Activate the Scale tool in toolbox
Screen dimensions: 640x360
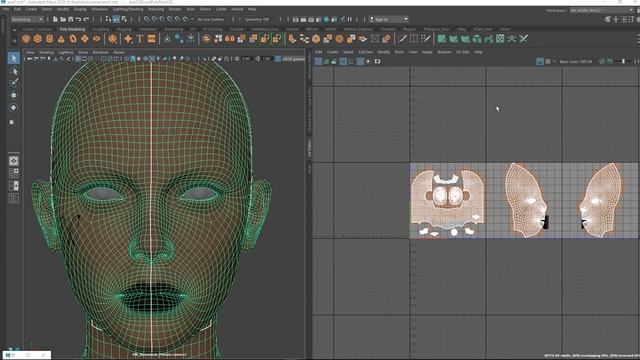pyautogui.click(x=12, y=122)
